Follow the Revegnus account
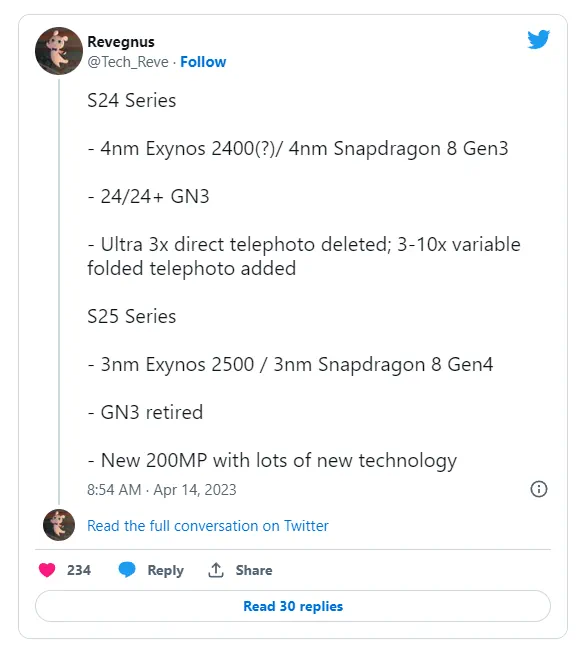 click(x=203, y=62)
